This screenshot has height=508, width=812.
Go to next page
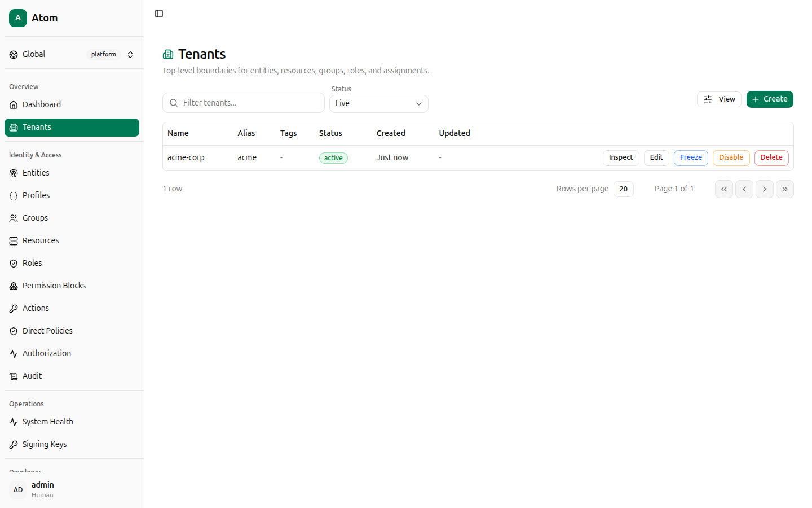[765, 189]
